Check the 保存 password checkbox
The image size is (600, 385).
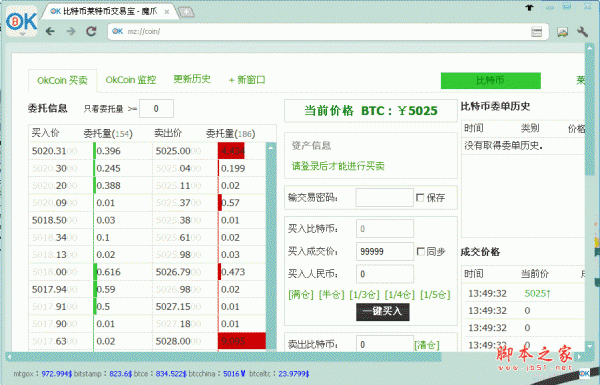[x=420, y=197]
